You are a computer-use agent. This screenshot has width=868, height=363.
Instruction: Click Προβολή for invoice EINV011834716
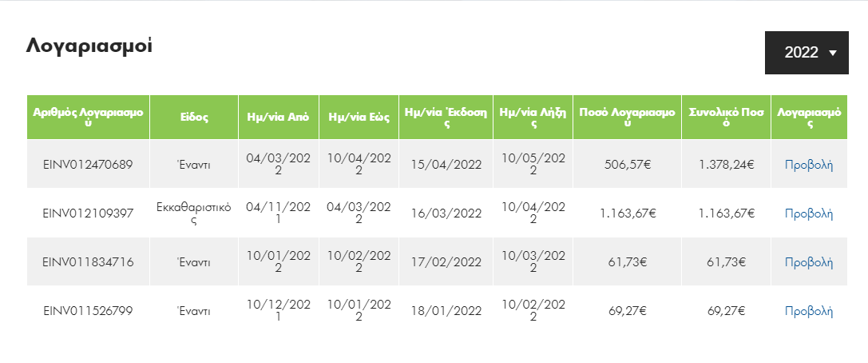click(x=809, y=262)
